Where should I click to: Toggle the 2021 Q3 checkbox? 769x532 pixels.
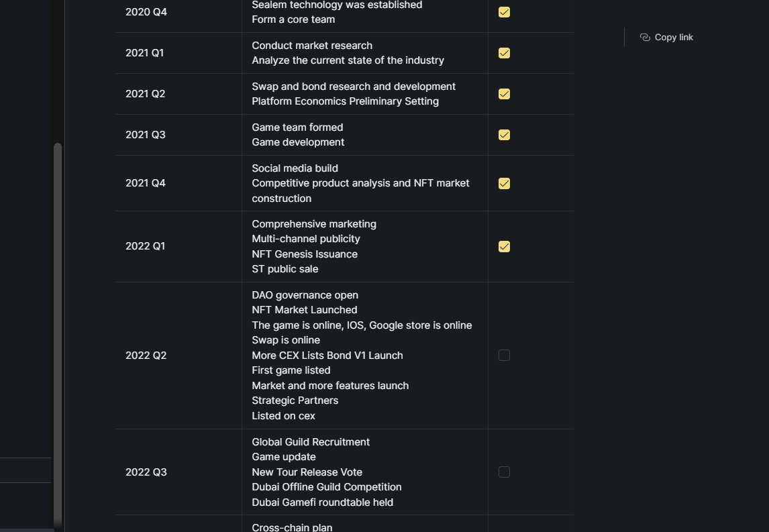(504, 135)
